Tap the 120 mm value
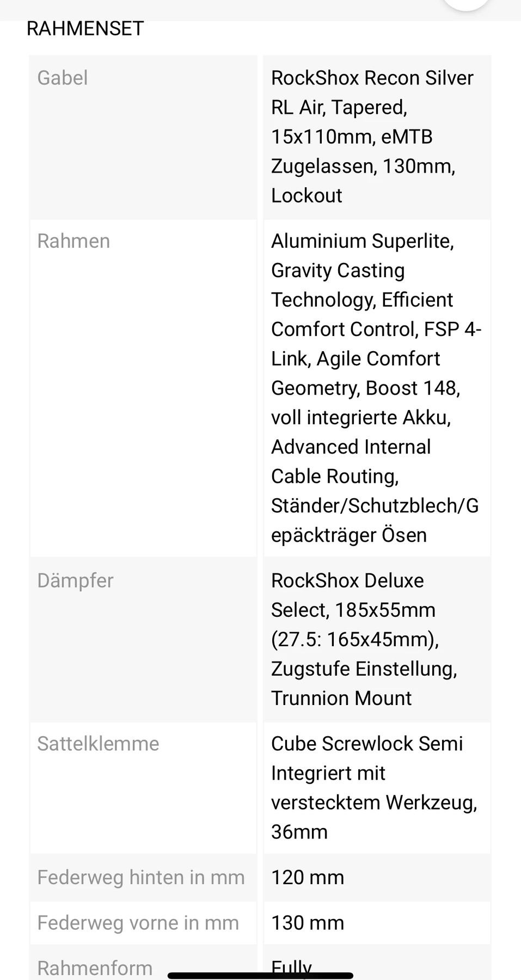 click(x=308, y=878)
